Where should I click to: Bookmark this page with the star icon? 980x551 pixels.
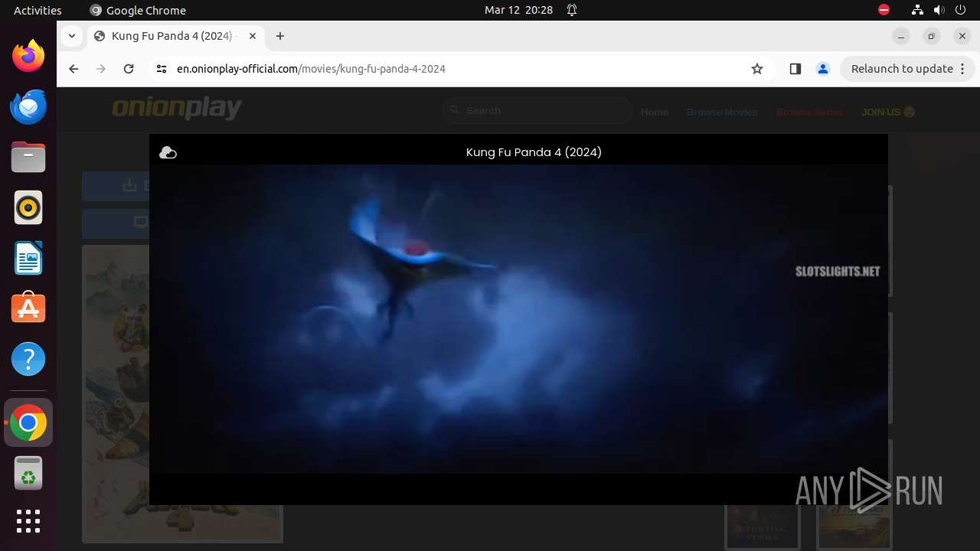click(757, 69)
